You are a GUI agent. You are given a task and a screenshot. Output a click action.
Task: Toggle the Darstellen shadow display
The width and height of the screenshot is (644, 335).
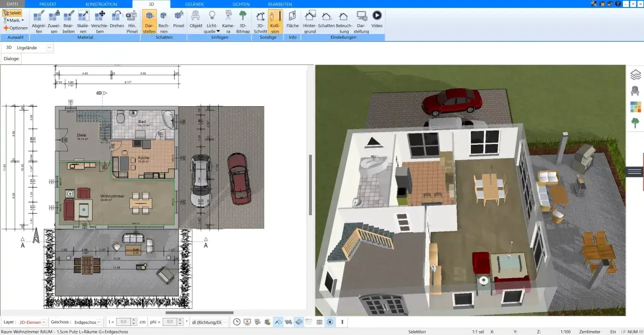149,22
